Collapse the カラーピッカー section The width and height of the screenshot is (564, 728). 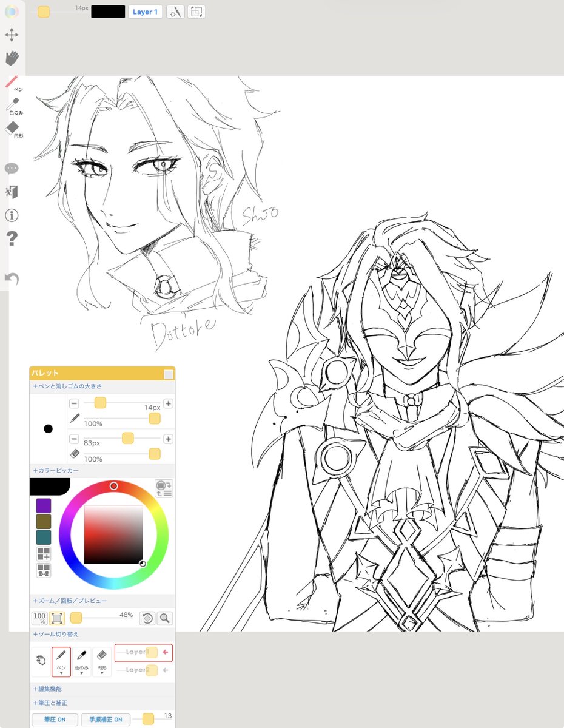[56, 470]
